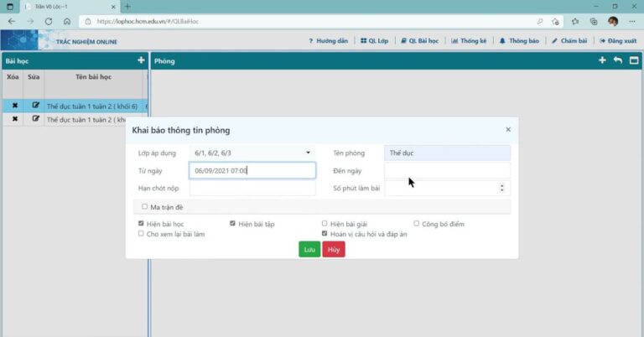The width and height of the screenshot is (644, 337).
Task: Click Đăng xuất to log out
Action: (x=618, y=40)
